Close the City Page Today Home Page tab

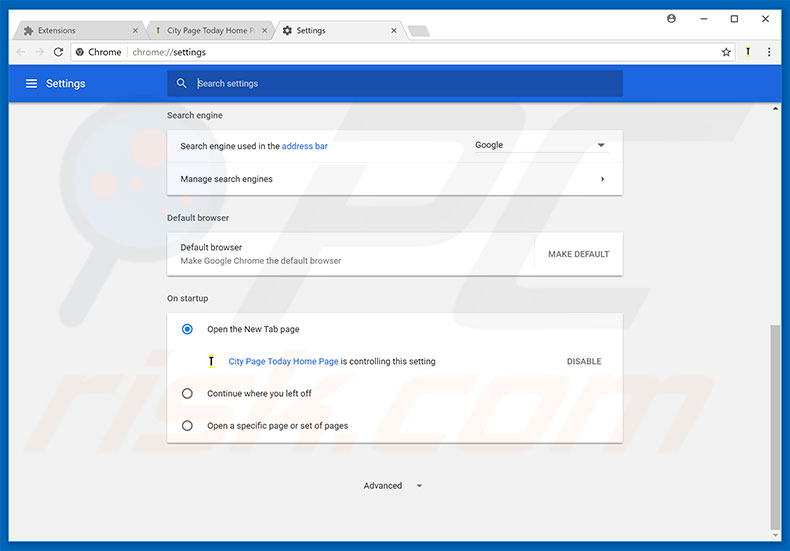(x=265, y=31)
